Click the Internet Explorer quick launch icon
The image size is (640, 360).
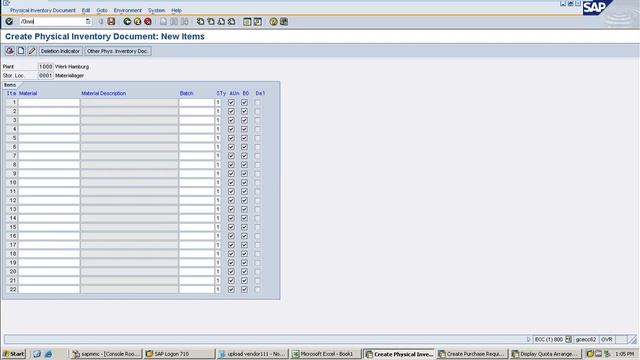point(48,354)
